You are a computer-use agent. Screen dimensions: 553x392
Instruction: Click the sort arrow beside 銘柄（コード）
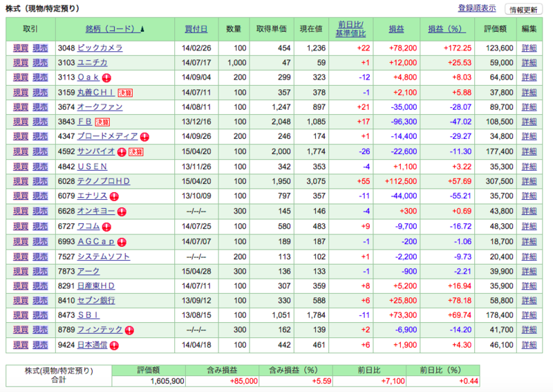[142, 29]
